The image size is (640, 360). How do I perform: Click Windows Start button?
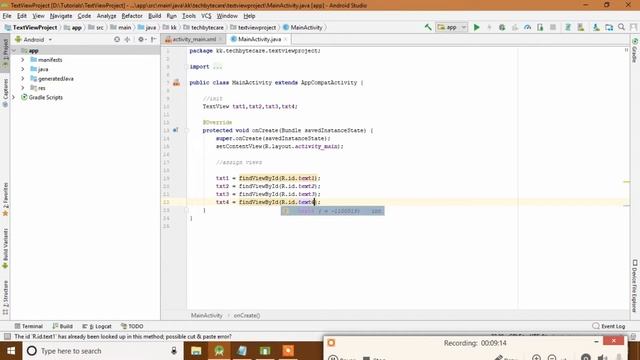(x=11, y=351)
